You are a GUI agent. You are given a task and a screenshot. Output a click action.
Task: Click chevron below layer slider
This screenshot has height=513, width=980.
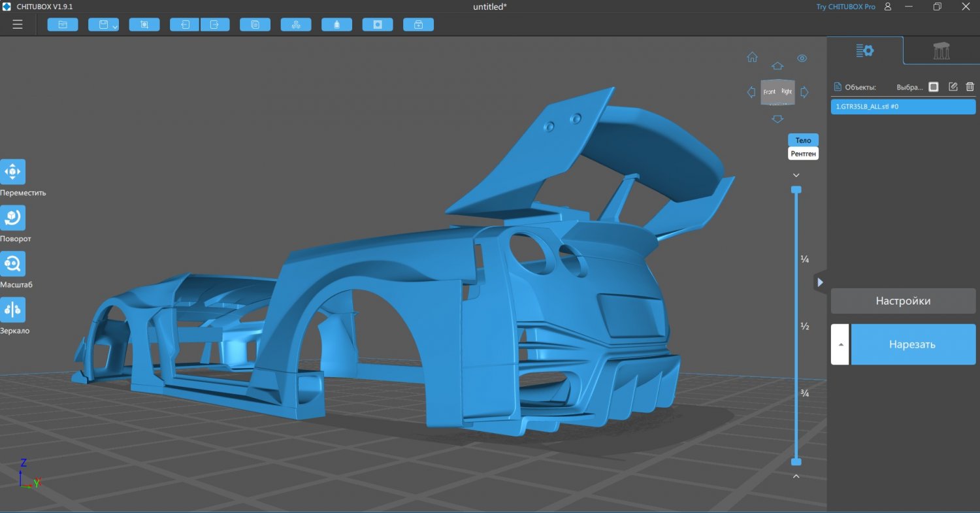click(x=796, y=476)
